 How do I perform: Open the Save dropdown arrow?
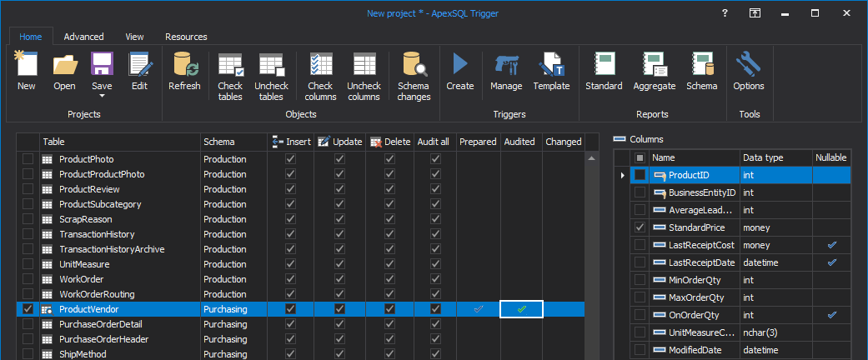click(102, 96)
